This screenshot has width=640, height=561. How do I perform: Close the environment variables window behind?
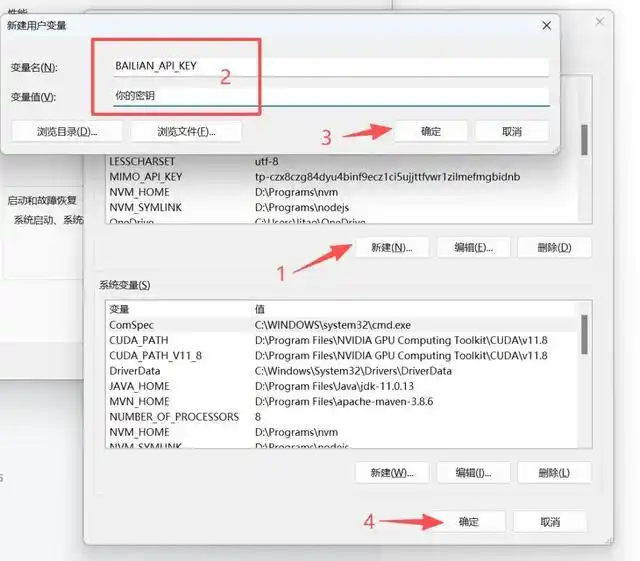click(x=600, y=22)
